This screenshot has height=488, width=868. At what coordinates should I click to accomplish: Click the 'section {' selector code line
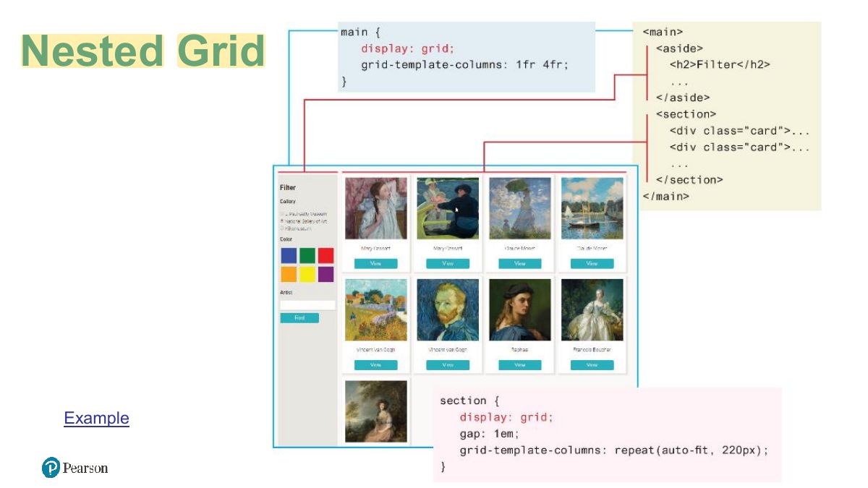[469, 401]
